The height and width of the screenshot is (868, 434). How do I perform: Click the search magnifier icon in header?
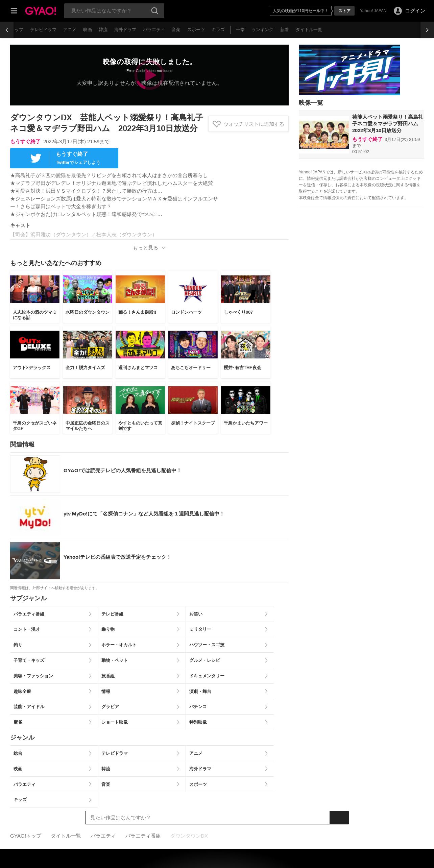click(155, 11)
